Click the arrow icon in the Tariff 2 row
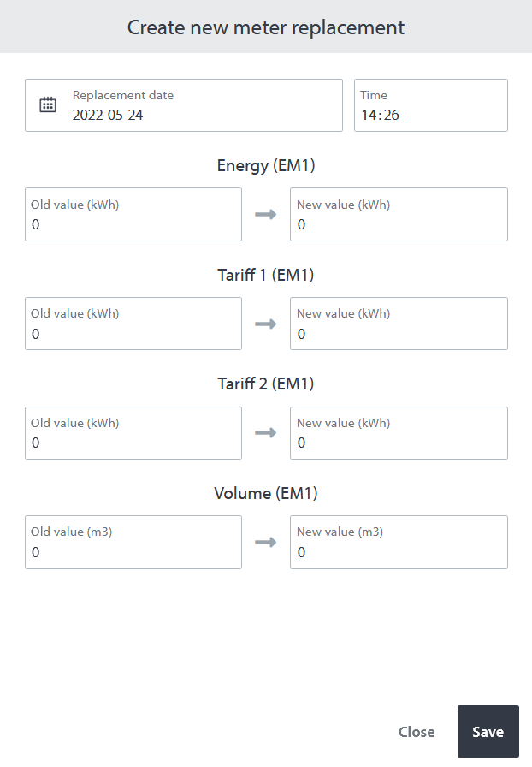This screenshot has height=767, width=532. coord(266,433)
